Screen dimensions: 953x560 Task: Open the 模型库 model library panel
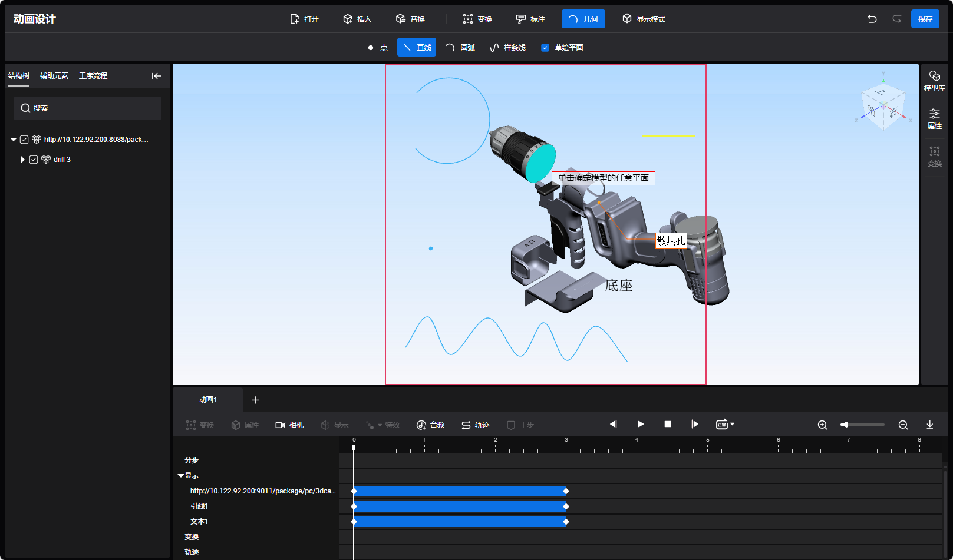934,81
